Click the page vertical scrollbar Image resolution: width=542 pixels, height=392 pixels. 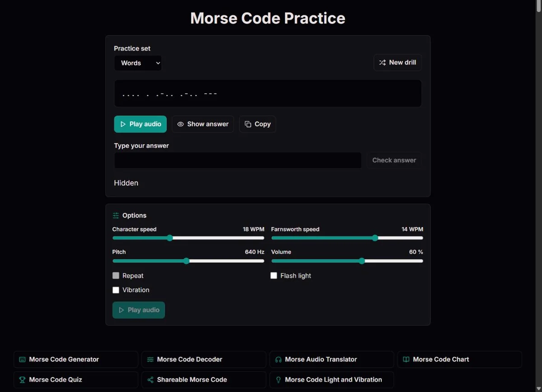pos(538,196)
